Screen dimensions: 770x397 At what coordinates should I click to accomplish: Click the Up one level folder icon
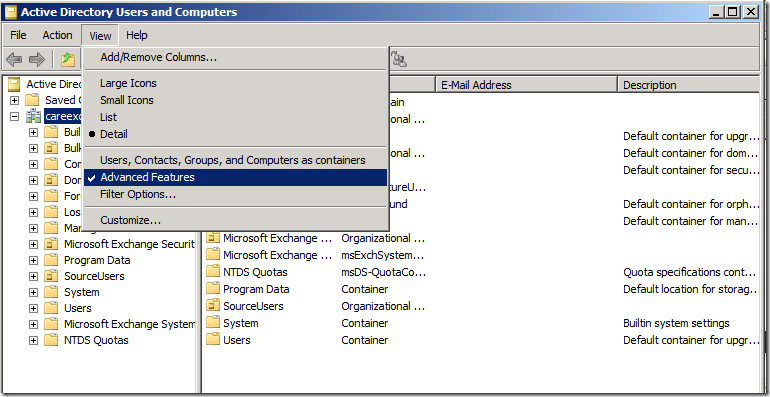(x=68, y=60)
